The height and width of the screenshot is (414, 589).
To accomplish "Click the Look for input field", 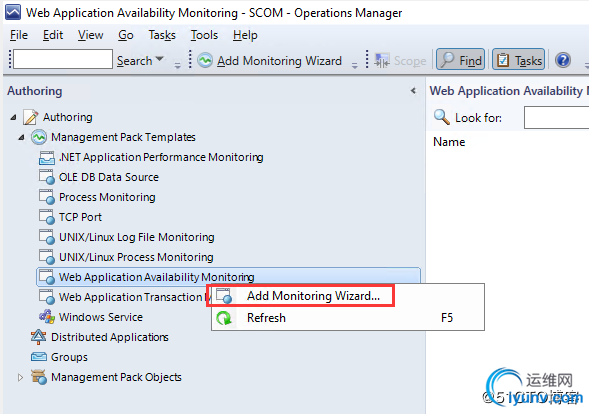I will [556, 117].
